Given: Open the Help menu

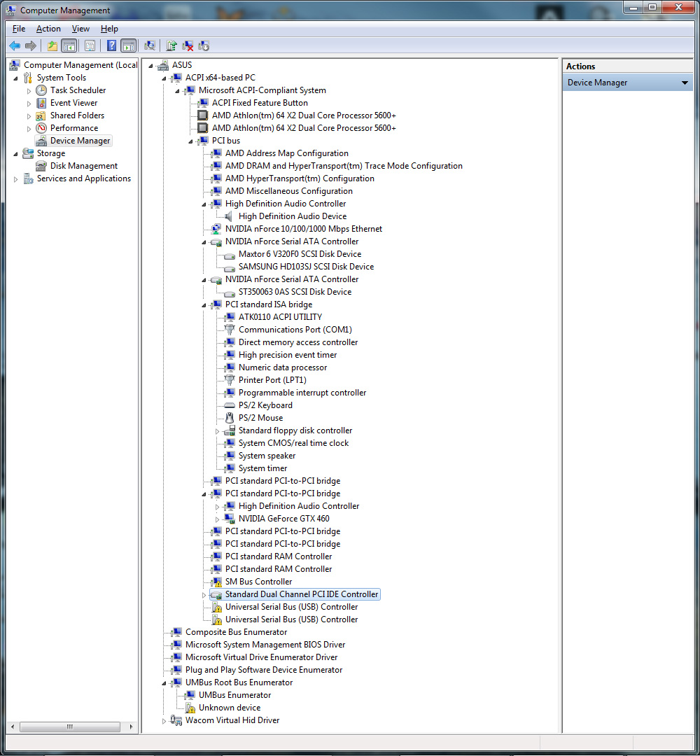Looking at the screenshot, I should 109,29.
